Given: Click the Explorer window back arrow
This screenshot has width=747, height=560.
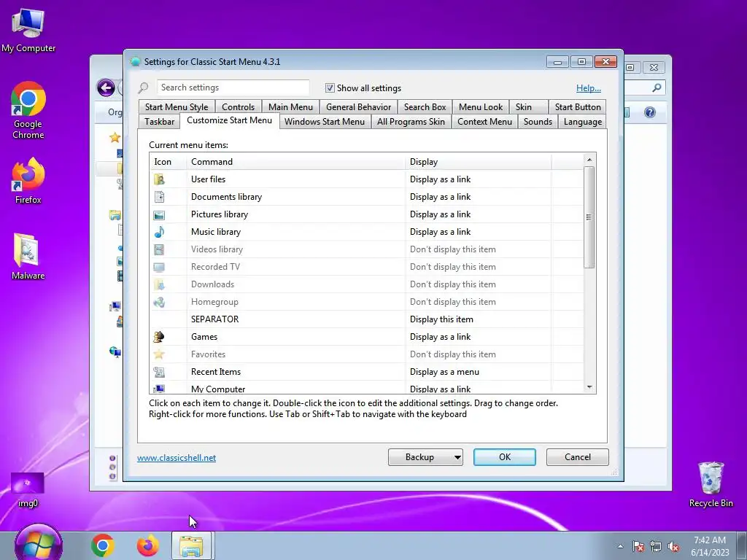Looking at the screenshot, I should pos(106,87).
